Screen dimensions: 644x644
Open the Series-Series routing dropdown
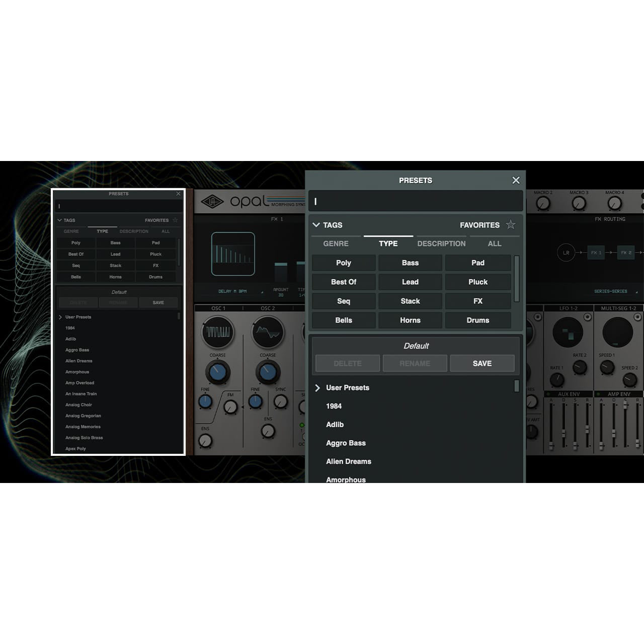tap(614, 291)
